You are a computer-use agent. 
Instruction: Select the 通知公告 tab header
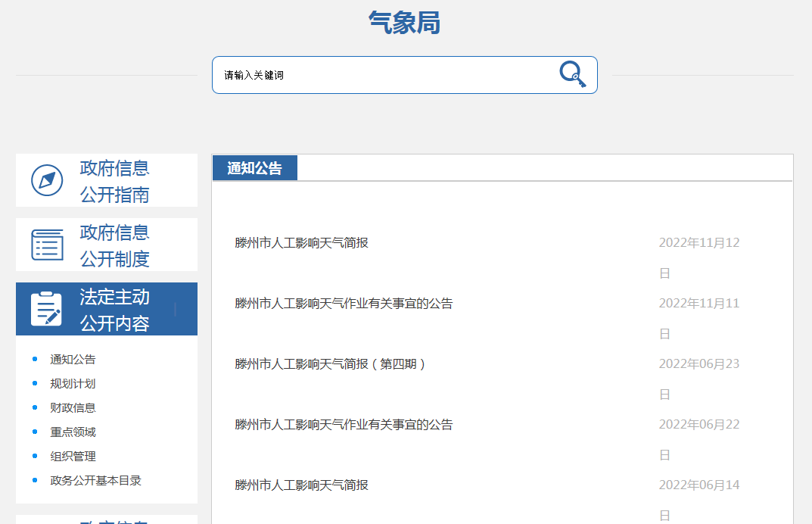coord(255,168)
